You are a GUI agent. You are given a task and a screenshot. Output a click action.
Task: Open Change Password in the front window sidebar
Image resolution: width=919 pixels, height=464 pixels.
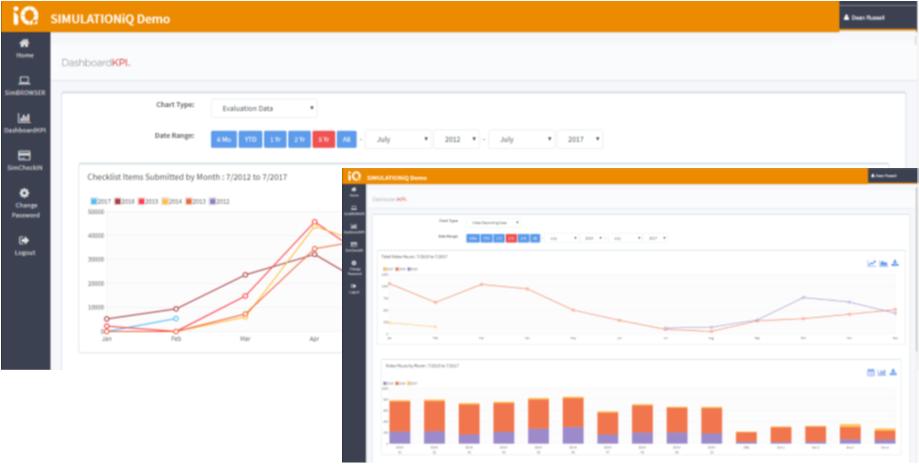(353, 267)
